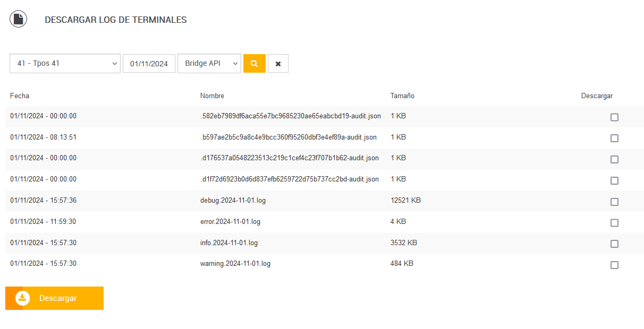
Task: Click the document icon beside the page title
Action: tap(19, 19)
